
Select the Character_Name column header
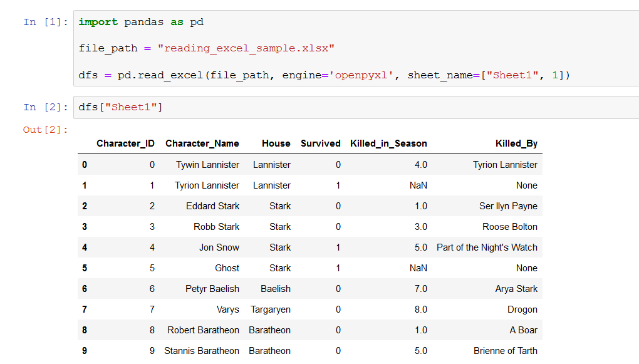tap(202, 143)
